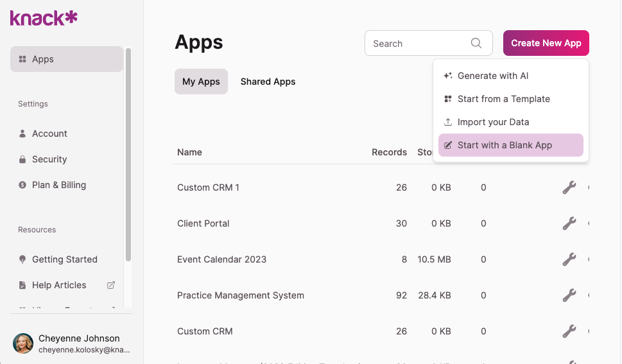The image size is (622, 364).
Task: Click the search magnifier icon
Action: pos(476,43)
